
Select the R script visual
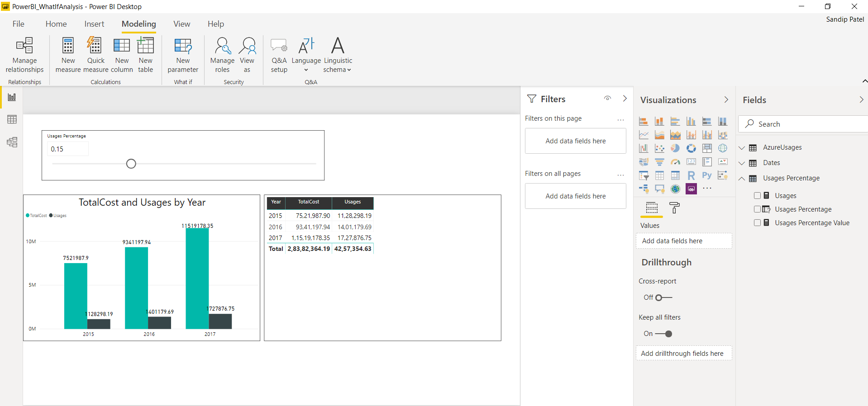pyautogui.click(x=691, y=175)
